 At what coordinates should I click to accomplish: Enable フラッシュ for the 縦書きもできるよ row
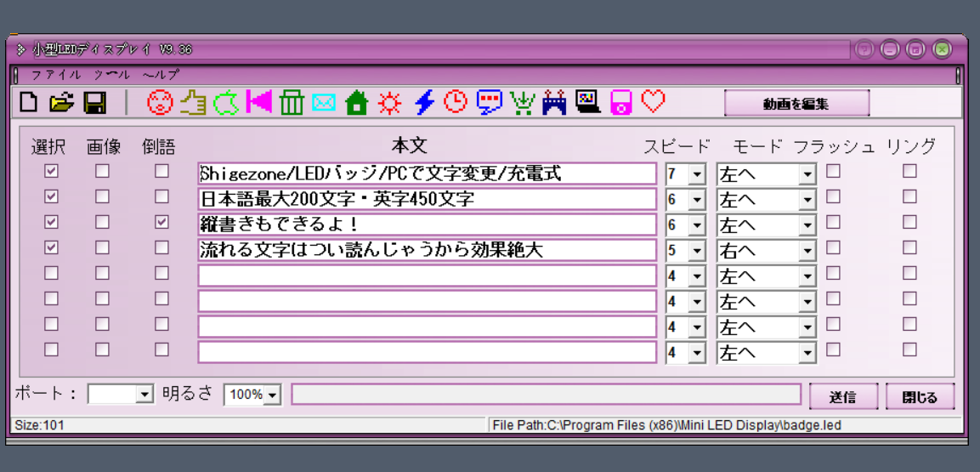point(833,222)
